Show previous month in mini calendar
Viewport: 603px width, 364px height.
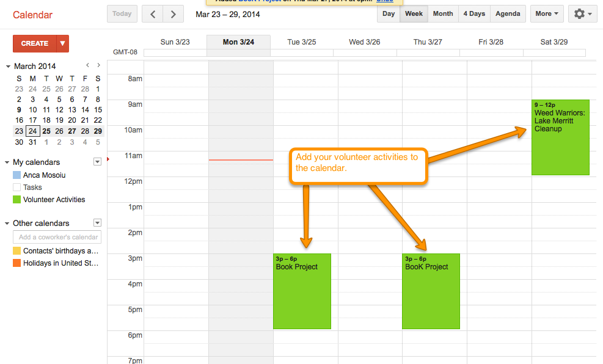click(88, 65)
